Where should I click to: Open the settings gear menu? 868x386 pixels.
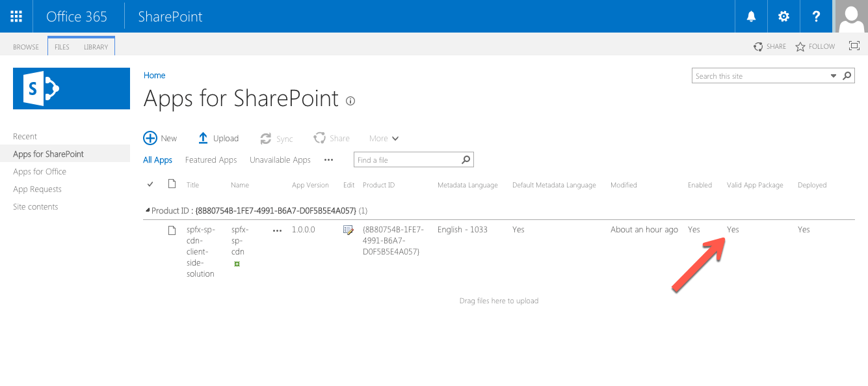click(783, 16)
